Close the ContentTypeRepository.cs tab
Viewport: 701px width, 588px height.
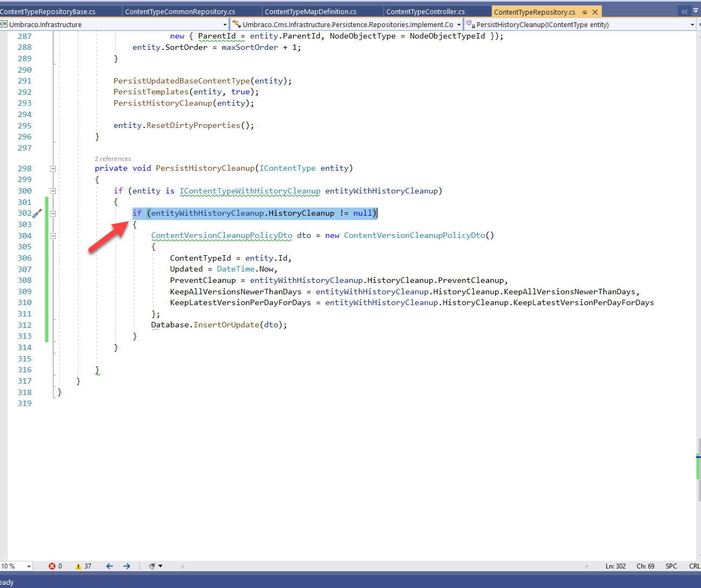[595, 12]
